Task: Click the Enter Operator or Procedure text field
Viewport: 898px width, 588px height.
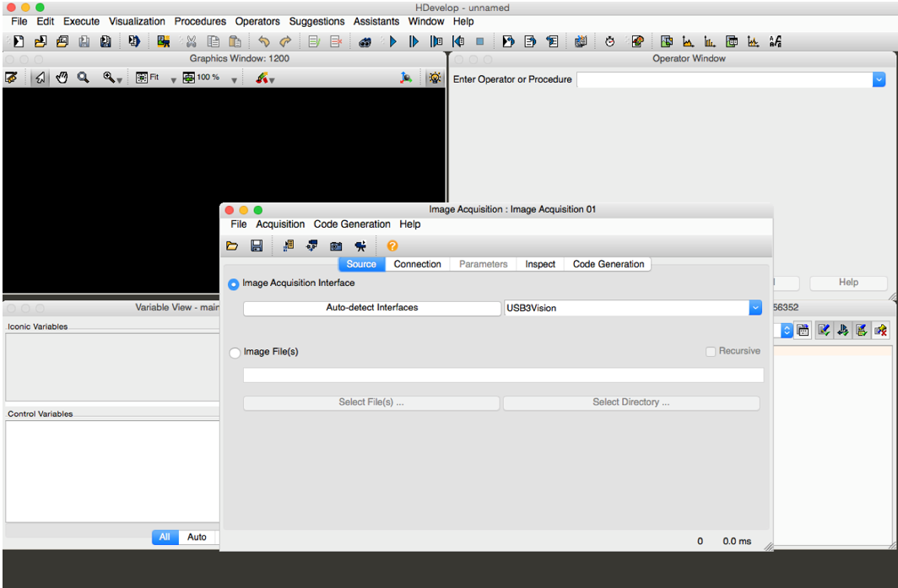Action: click(x=724, y=79)
